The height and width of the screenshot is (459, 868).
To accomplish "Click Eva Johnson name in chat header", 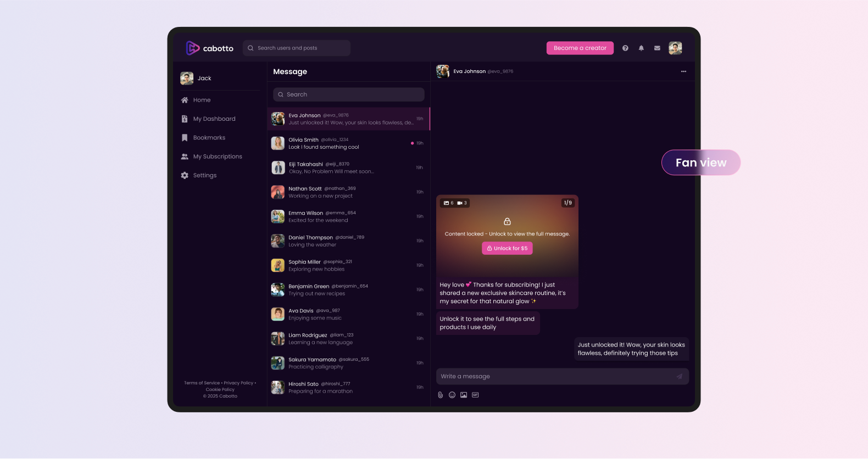I will click(470, 71).
